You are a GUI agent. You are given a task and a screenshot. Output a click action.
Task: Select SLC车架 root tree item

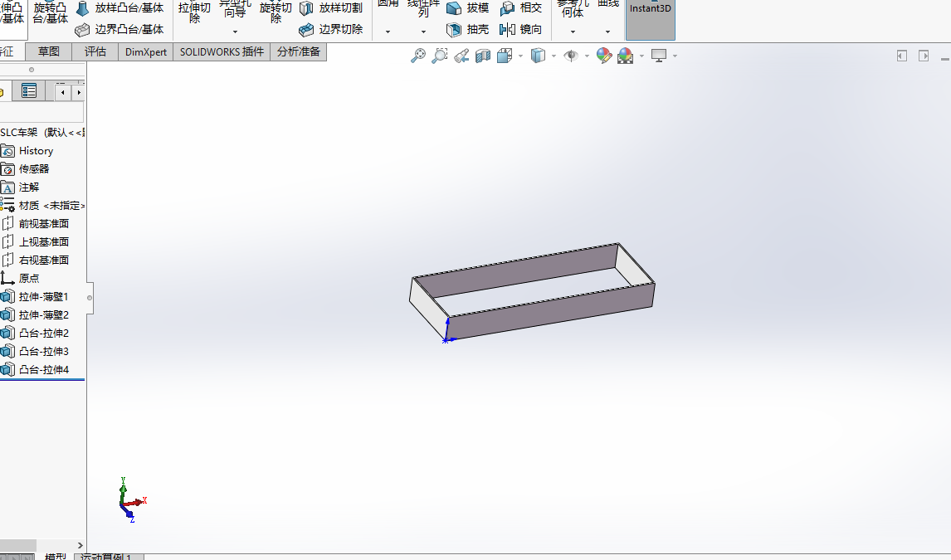42,133
